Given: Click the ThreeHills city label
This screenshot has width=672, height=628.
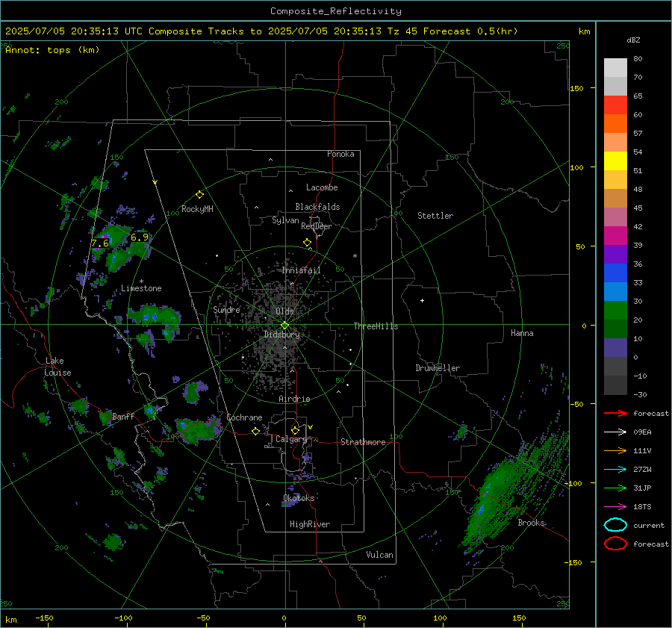Looking at the screenshot, I should [x=376, y=326].
